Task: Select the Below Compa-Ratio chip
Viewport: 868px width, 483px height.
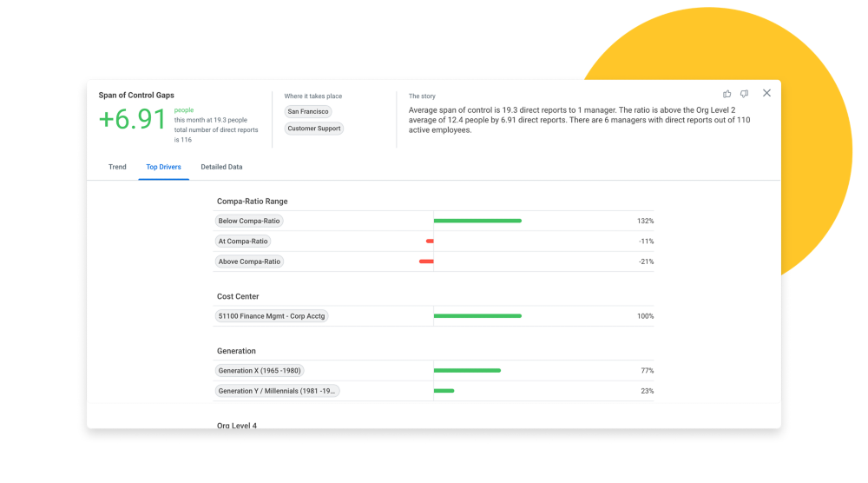Action: click(249, 222)
